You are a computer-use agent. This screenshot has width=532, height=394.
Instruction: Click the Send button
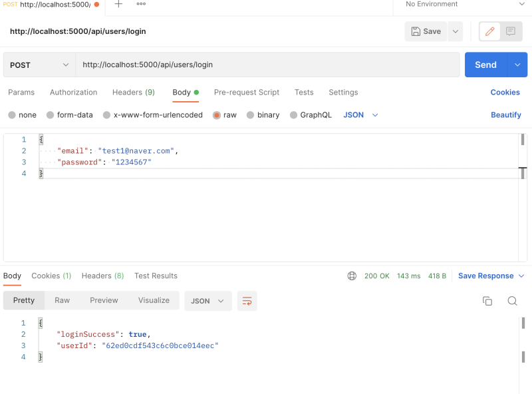(485, 65)
